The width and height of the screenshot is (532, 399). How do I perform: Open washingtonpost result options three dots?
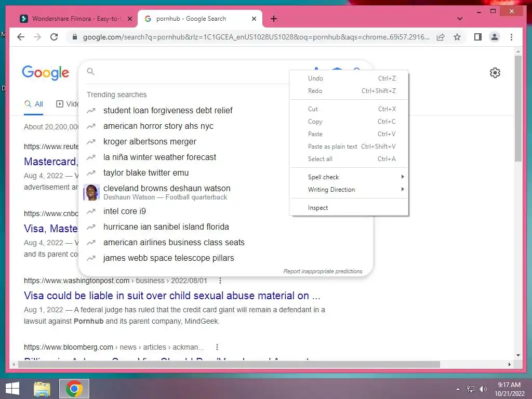coord(220,281)
